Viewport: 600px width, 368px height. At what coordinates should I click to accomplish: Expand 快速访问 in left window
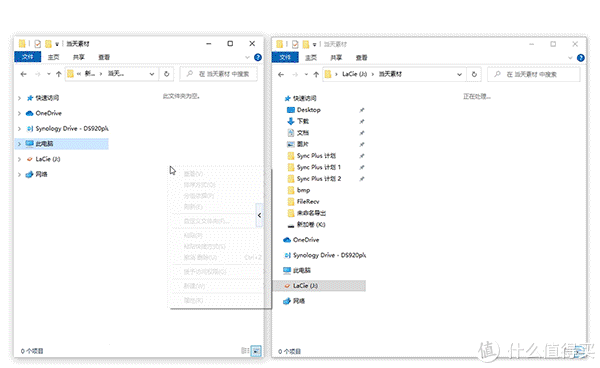pos(20,98)
